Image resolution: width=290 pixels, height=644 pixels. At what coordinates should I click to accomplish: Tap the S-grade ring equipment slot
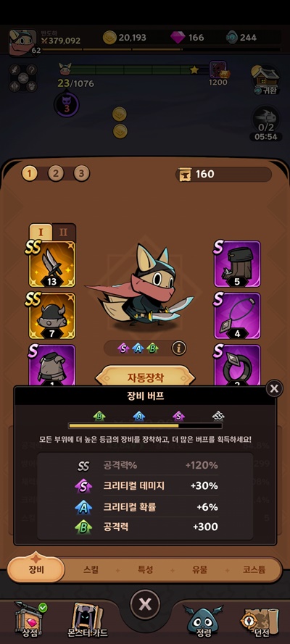pyautogui.click(x=237, y=365)
